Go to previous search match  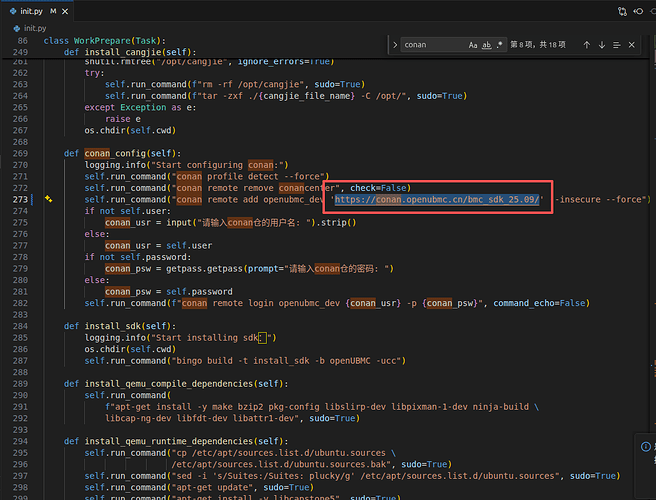[587, 45]
